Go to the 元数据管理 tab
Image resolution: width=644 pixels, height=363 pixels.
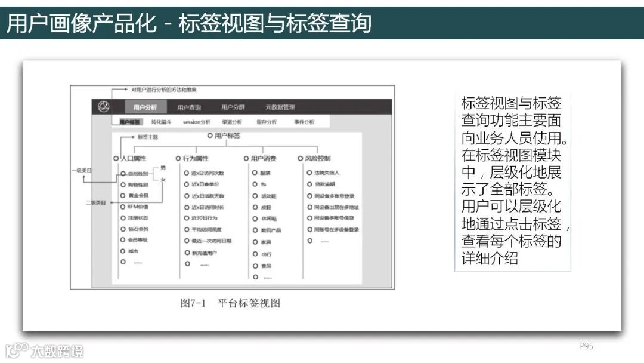280,107
